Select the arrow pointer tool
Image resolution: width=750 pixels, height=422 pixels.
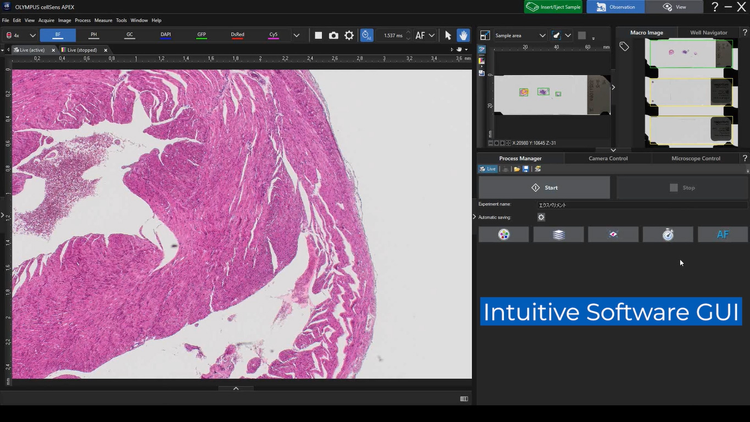tap(448, 35)
